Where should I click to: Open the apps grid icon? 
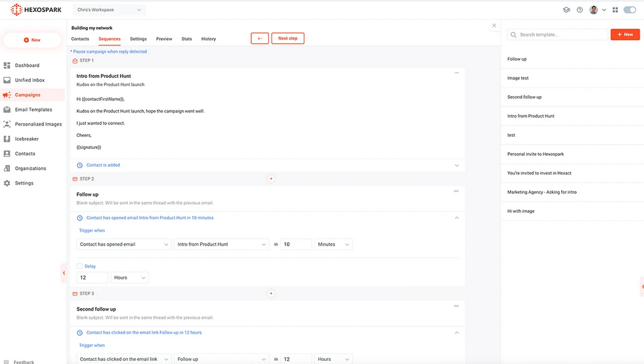(615, 10)
